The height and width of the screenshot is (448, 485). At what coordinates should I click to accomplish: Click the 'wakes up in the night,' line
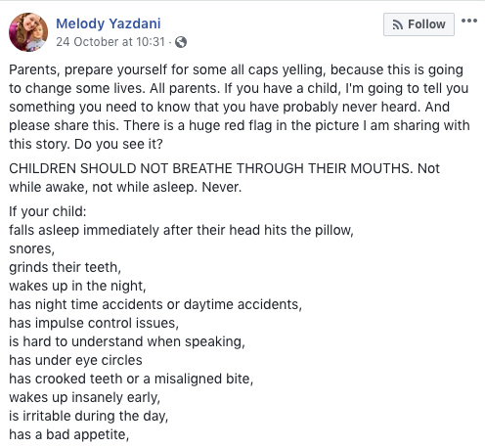pyautogui.click(x=77, y=286)
